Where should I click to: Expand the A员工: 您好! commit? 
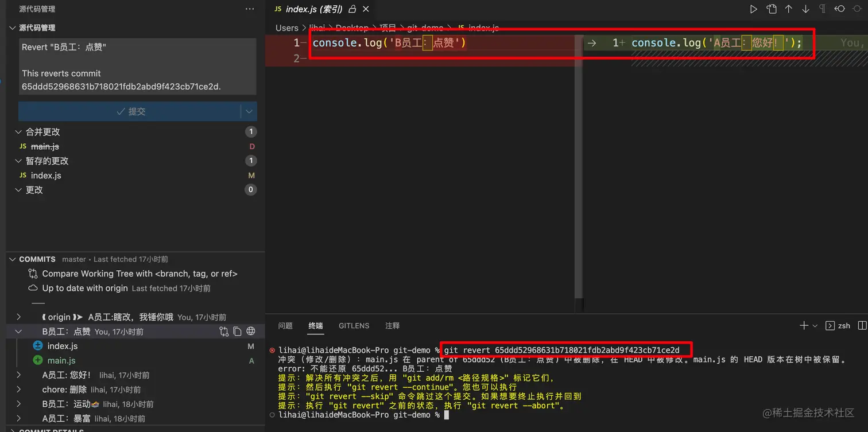point(18,375)
